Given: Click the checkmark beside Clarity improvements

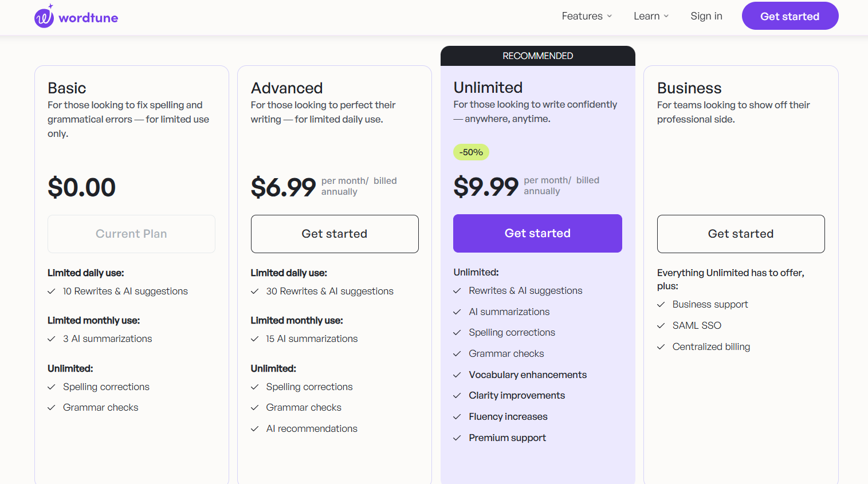Looking at the screenshot, I should point(457,396).
